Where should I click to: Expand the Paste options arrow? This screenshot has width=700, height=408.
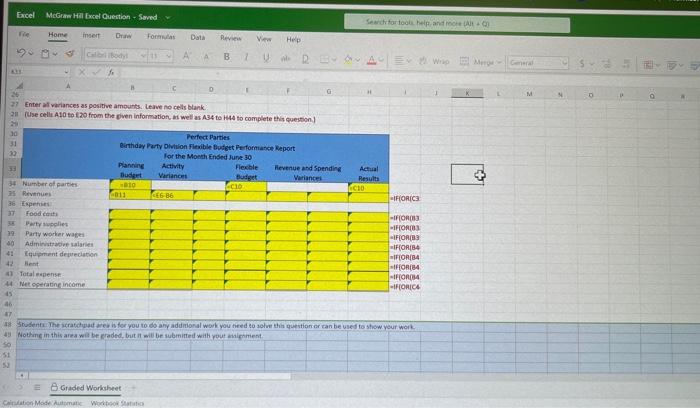pyautogui.click(x=55, y=54)
